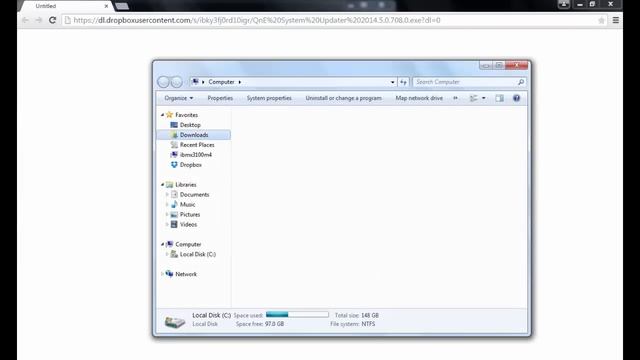Viewport: 640px width, 360px height.
Task: Click the Total size 148 GB text
Action: pos(357,316)
